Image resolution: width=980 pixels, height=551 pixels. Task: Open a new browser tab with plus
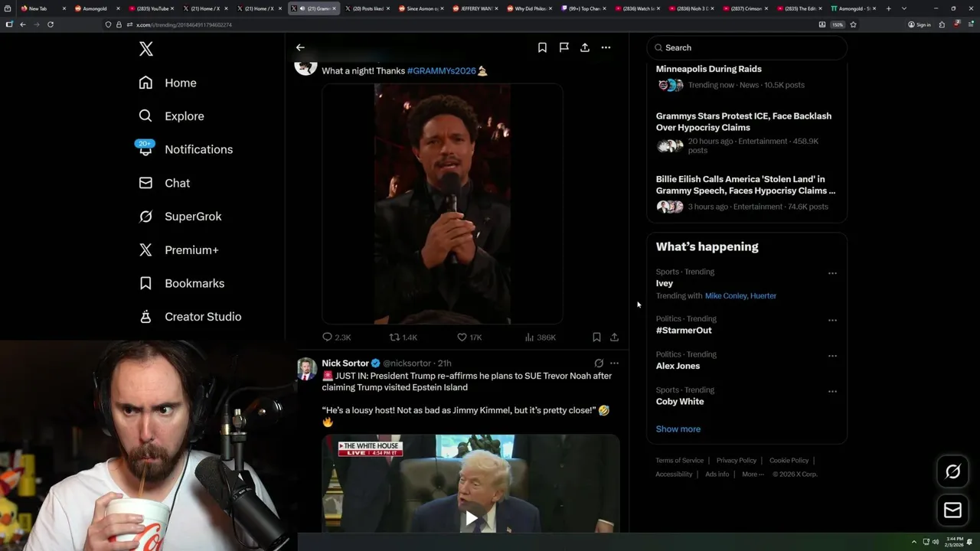(888, 8)
